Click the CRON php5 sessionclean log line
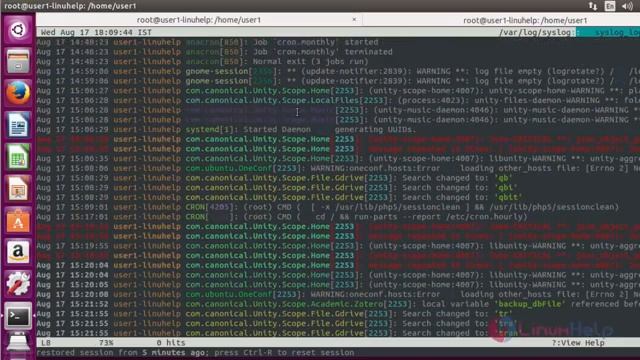The width and height of the screenshot is (640, 360). tap(328, 207)
